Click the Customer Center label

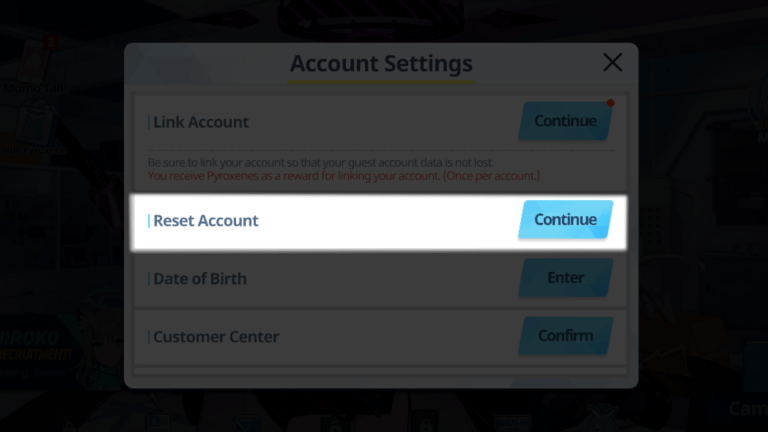216,337
